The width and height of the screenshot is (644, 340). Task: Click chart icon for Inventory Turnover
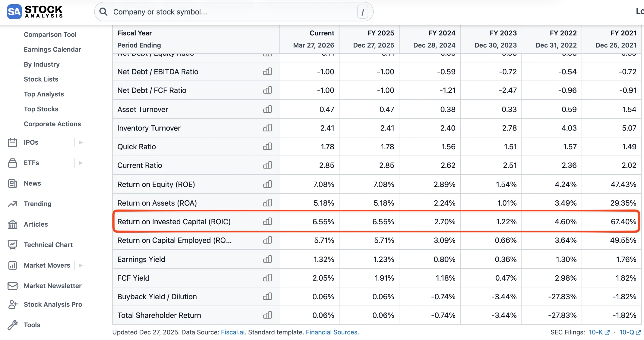[267, 128]
